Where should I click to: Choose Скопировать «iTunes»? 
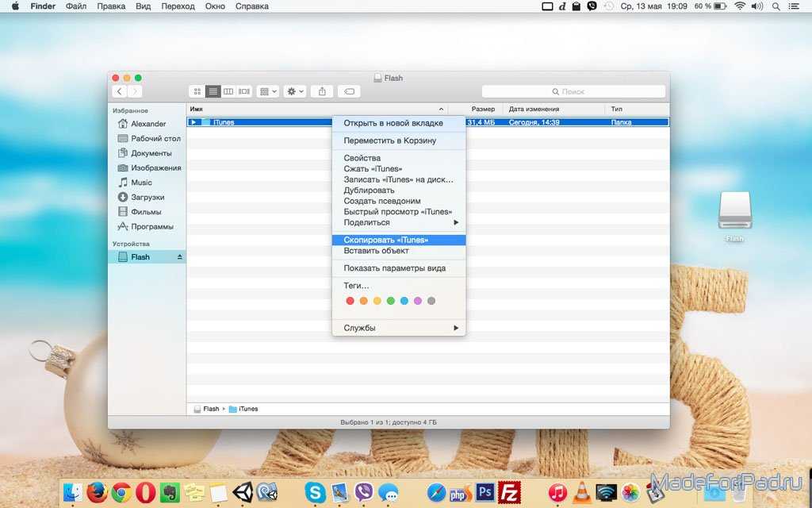(399, 240)
